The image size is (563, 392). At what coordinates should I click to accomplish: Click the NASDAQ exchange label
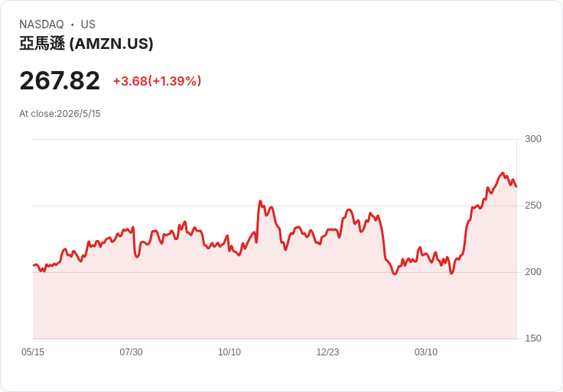pos(41,24)
